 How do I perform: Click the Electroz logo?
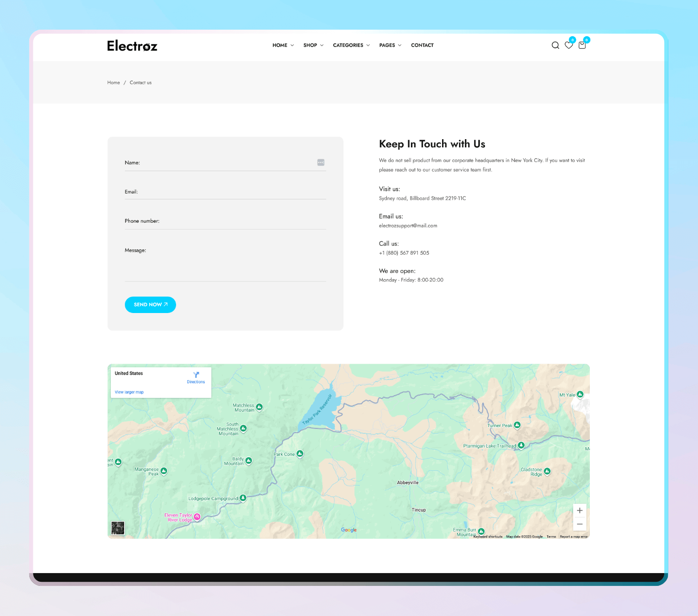132,46
